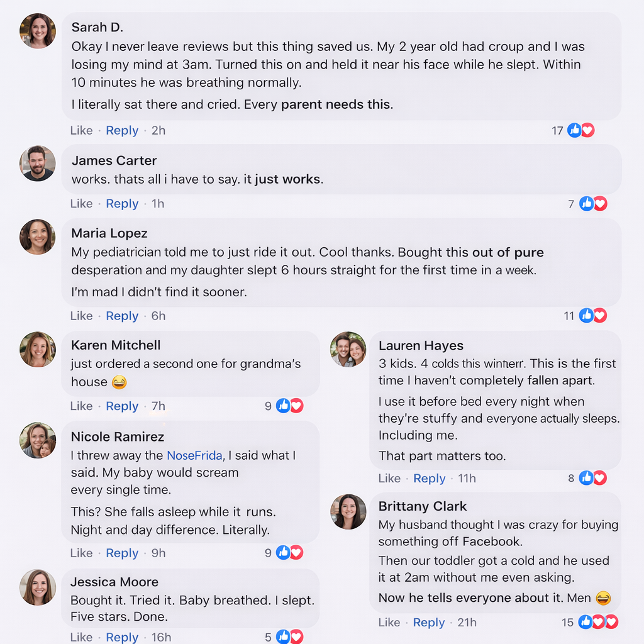The height and width of the screenshot is (644, 644).
Task: Reply to James Carter's comment
Action: (122, 204)
